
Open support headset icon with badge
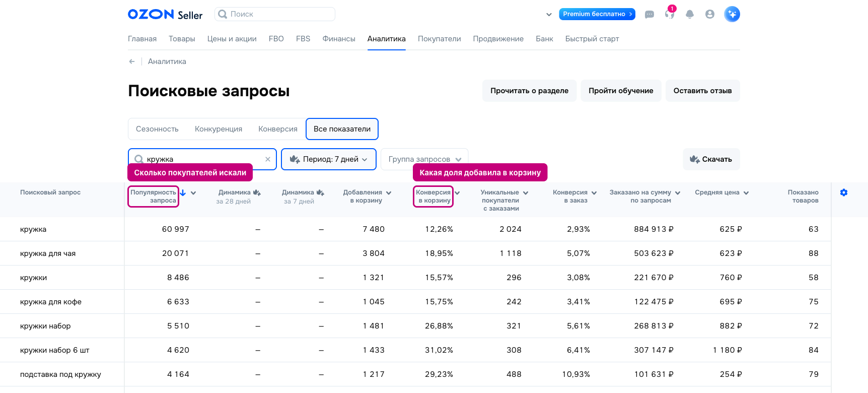pos(670,14)
